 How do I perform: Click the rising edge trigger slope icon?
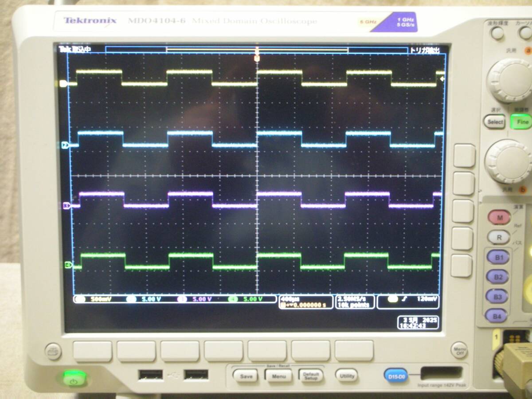click(403, 299)
